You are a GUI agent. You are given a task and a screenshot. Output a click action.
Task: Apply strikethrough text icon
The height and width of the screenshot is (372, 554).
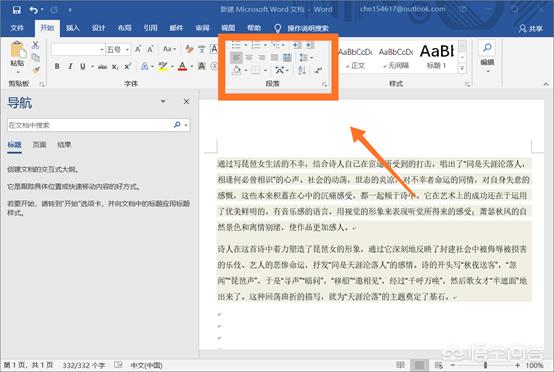pos(102,66)
